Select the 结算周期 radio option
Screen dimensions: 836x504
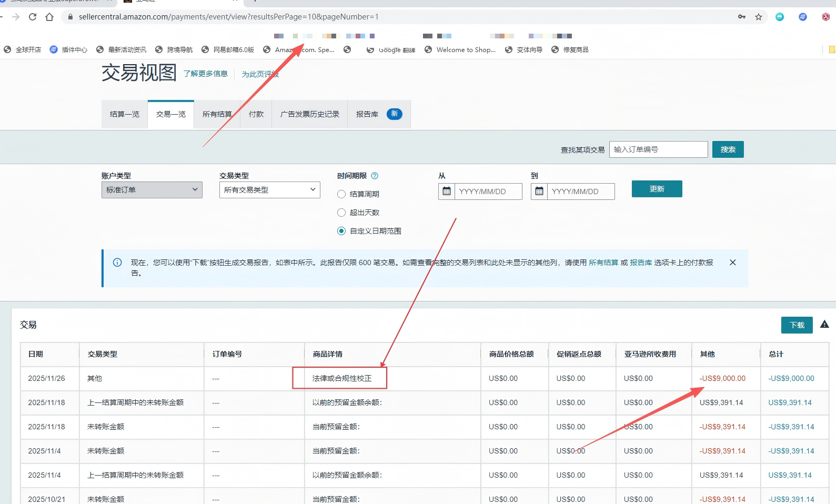click(341, 194)
